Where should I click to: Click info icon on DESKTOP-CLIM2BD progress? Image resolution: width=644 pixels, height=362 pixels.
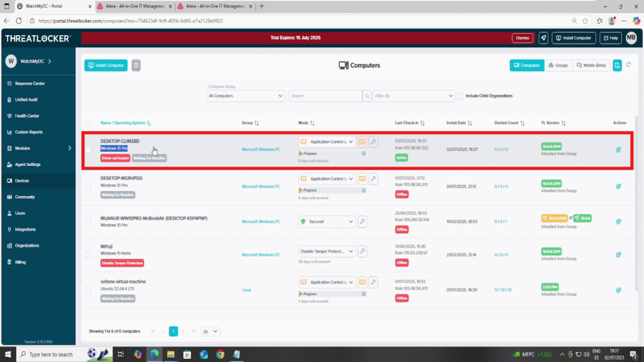(x=364, y=153)
